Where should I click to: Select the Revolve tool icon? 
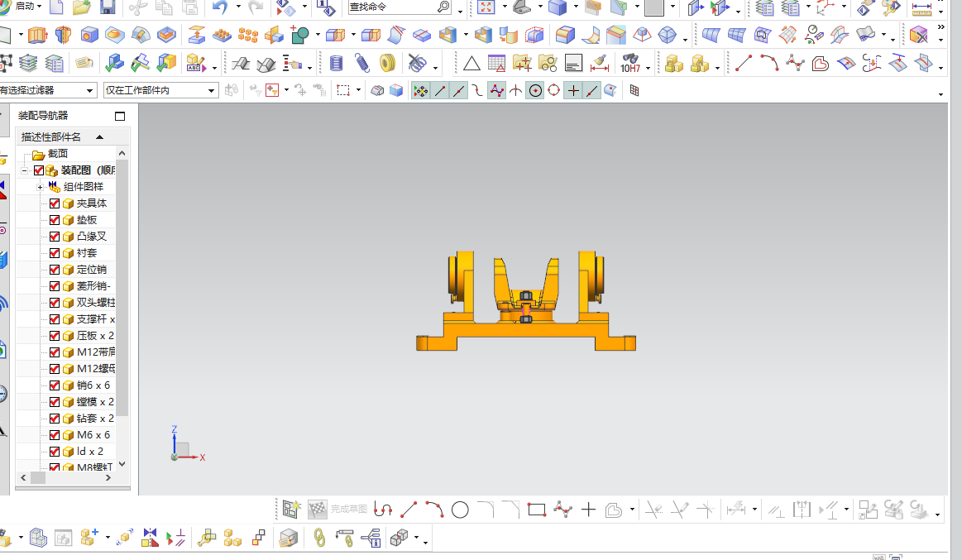pyautogui.click(x=63, y=35)
